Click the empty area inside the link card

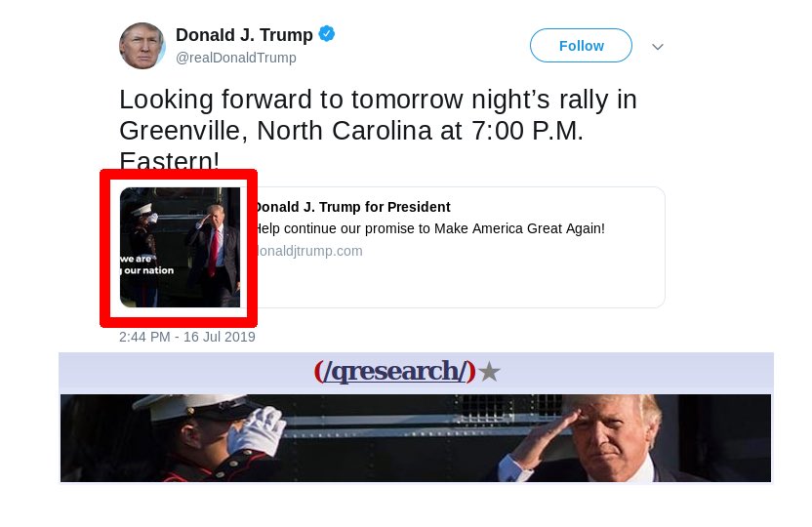(x=456, y=282)
